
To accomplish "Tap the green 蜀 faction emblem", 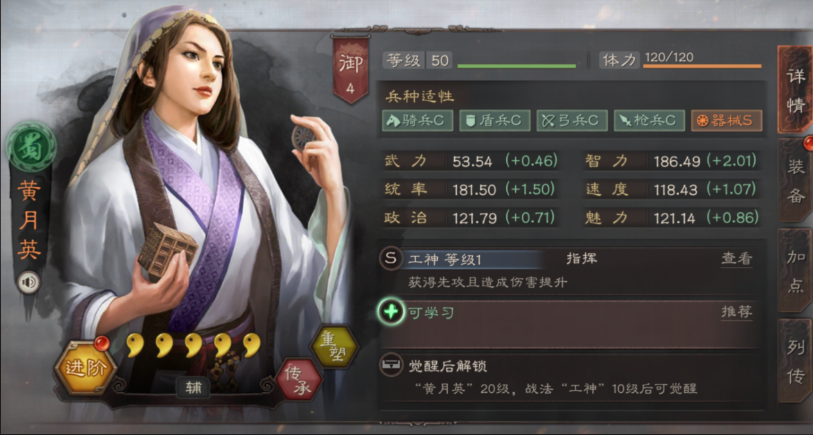I will [31, 148].
